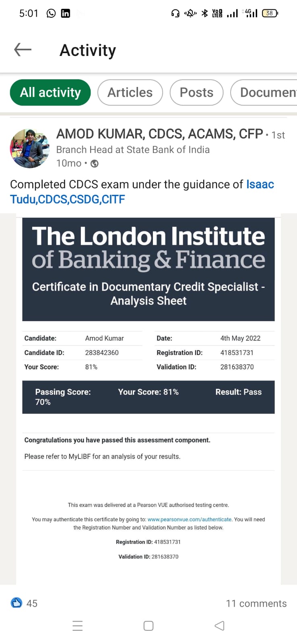Open the pearsonvue.com/authenticate link in certificate
Image resolution: width=297 pixels, height=644 pixels.
point(189,520)
